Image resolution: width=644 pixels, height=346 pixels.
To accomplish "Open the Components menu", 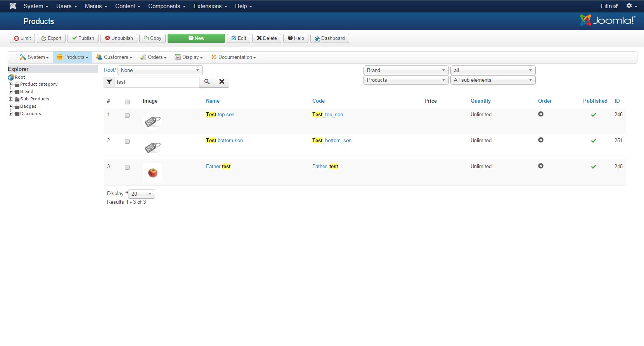I will tap(167, 6).
